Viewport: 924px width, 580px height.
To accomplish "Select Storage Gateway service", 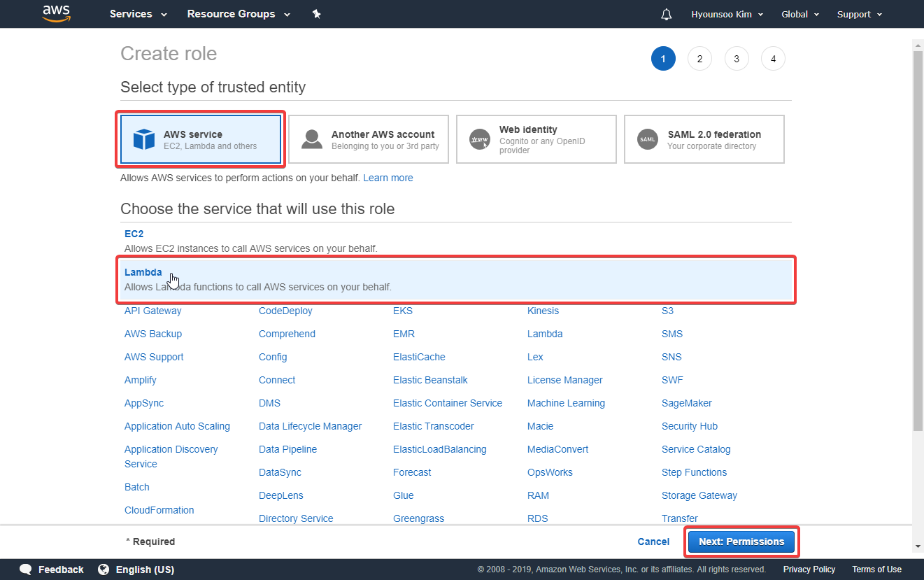I will click(699, 495).
